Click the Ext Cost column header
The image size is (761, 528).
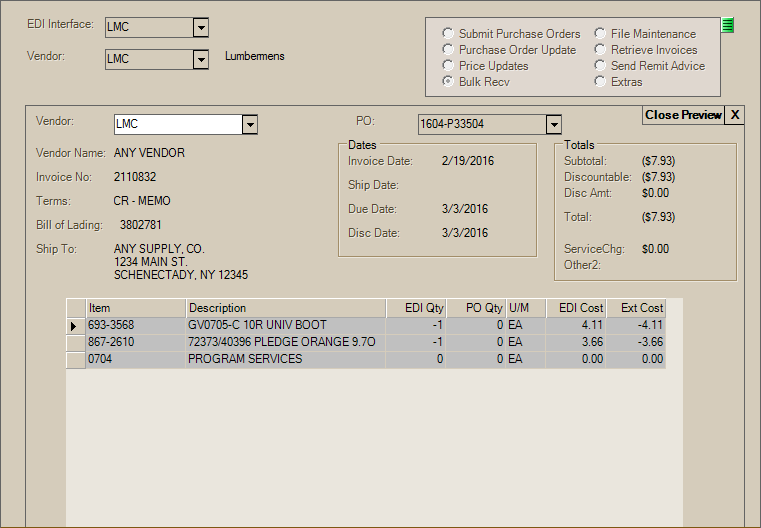(x=636, y=308)
